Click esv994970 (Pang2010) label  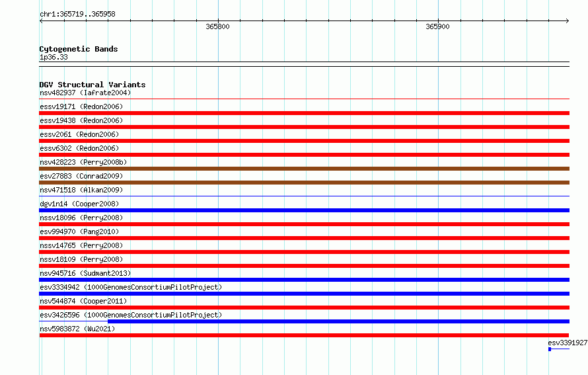point(79,231)
